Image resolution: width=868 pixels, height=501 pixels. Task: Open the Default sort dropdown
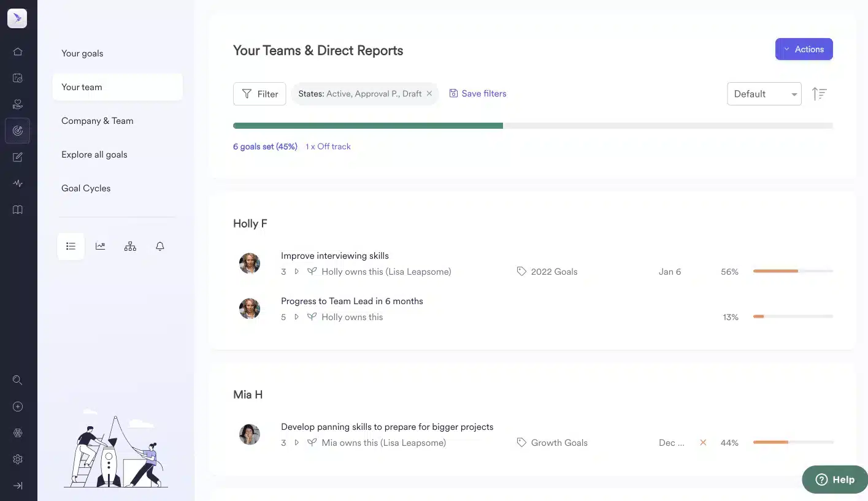(764, 94)
